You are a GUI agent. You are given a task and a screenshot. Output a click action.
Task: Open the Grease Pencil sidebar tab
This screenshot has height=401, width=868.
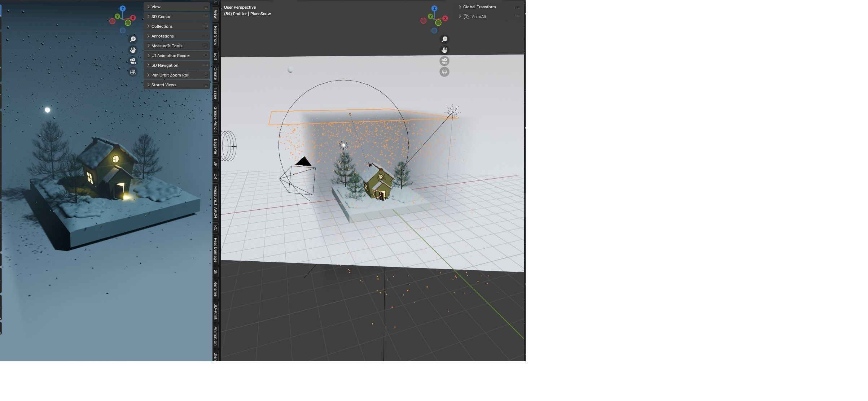pos(216,119)
